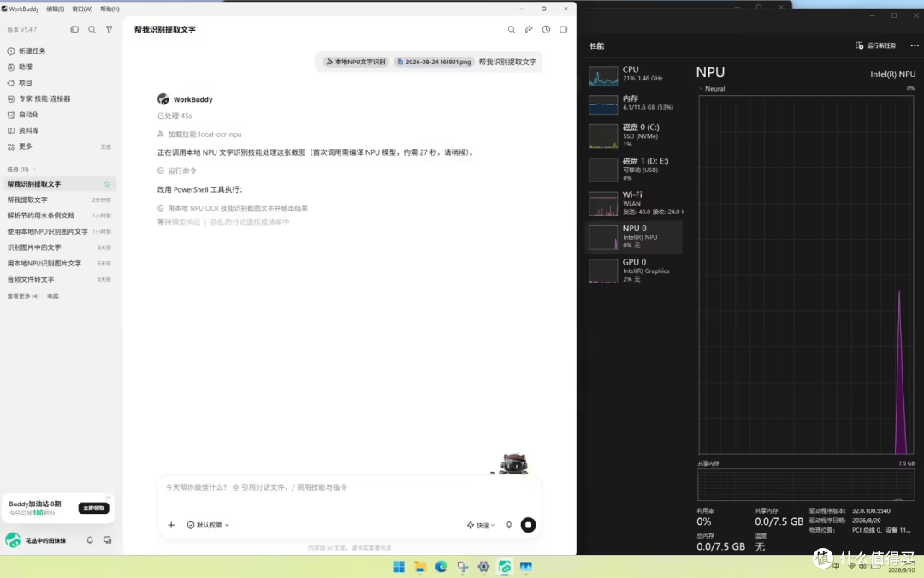Screen dimensions: 924x578
Task: Select task 解析节约用水条例文档
Action: point(59,216)
